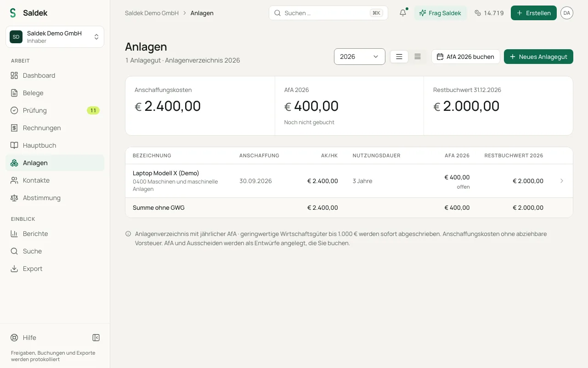Open Frag Saldek assistant
Viewport: 588px width, 368px height.
click(x=440, y=13)
